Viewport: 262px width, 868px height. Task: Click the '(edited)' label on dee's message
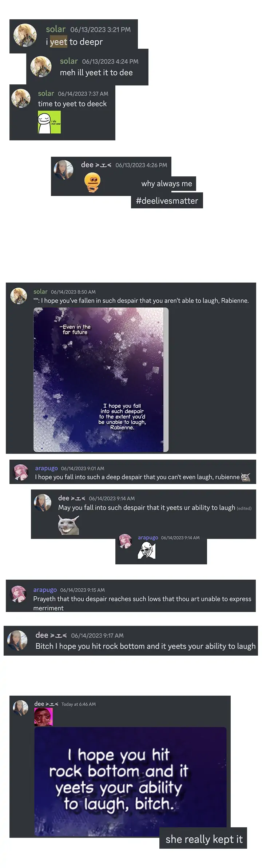point(244,508)
